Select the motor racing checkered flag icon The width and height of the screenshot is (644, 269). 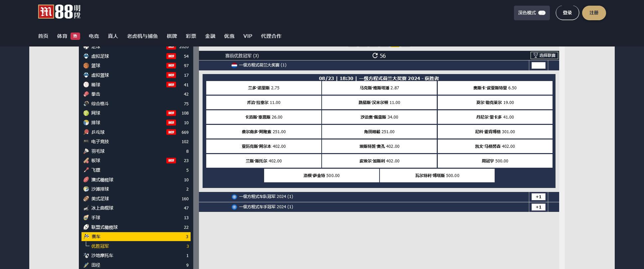(86, 236)
